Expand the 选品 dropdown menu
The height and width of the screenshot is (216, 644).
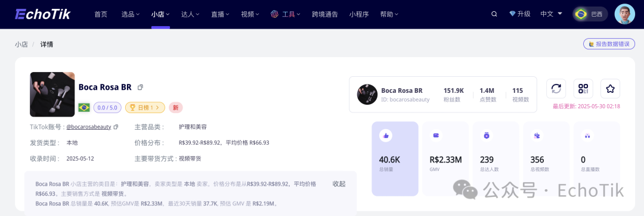point(131,14)
